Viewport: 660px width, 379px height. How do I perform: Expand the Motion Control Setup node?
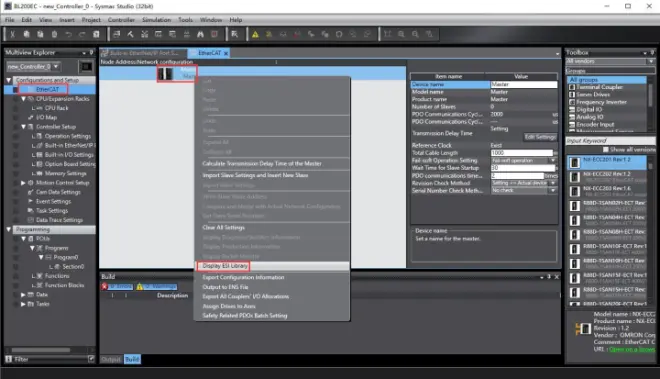(x=24, y=183)
